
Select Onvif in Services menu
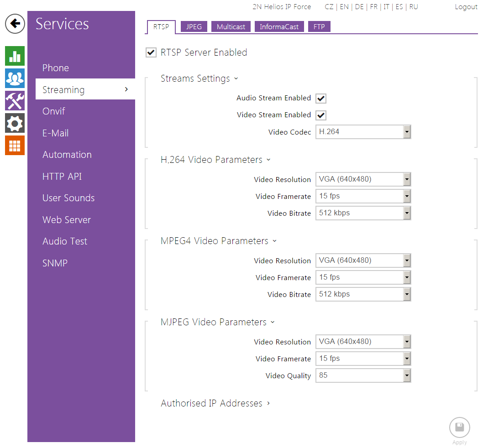coord(54,111)
